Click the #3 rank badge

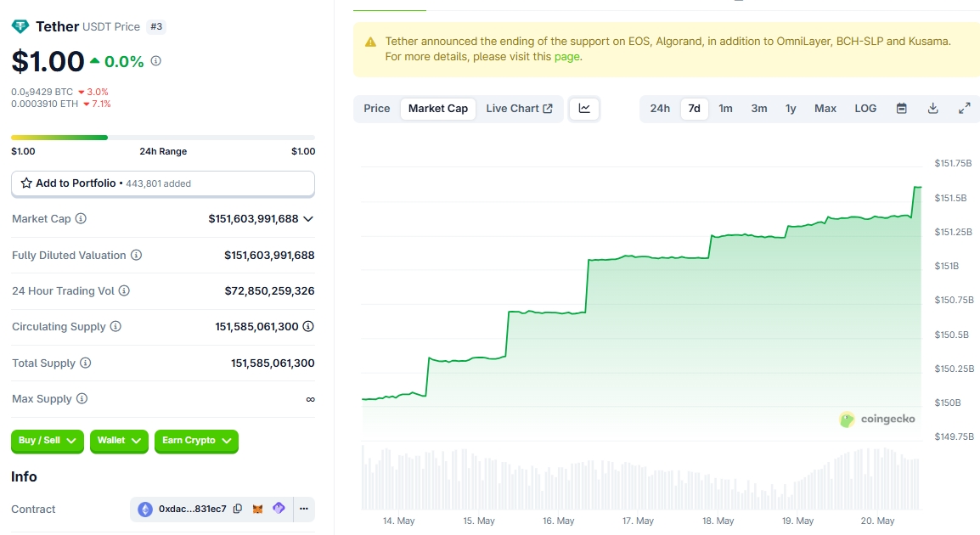pyautogui.click(x=156, y=26)
